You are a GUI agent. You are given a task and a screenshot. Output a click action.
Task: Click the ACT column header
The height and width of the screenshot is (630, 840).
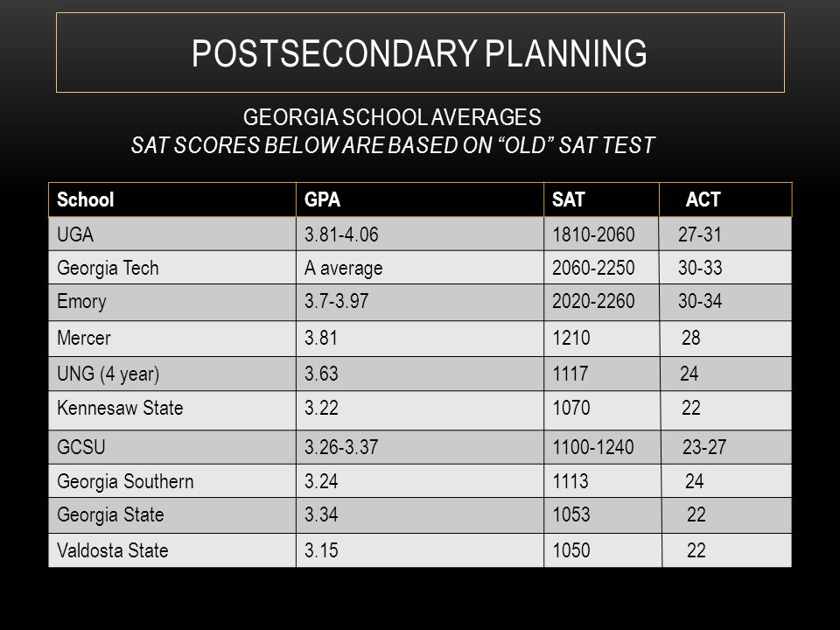click(x=725, y=199)
